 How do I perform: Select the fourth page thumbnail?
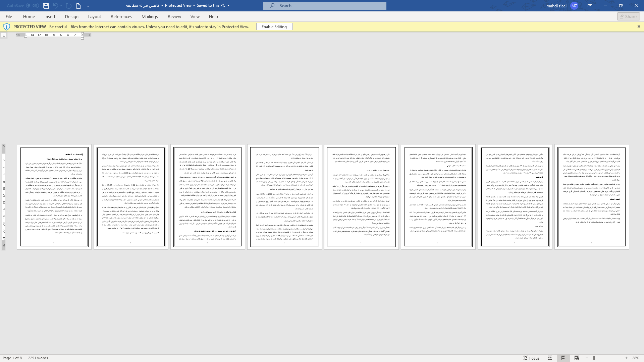[284, 197]
